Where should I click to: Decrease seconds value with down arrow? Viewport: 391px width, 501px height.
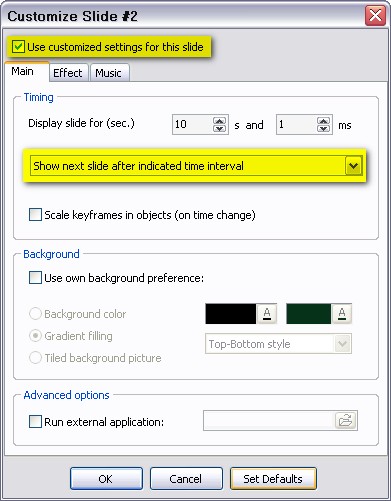pos(219,128)
